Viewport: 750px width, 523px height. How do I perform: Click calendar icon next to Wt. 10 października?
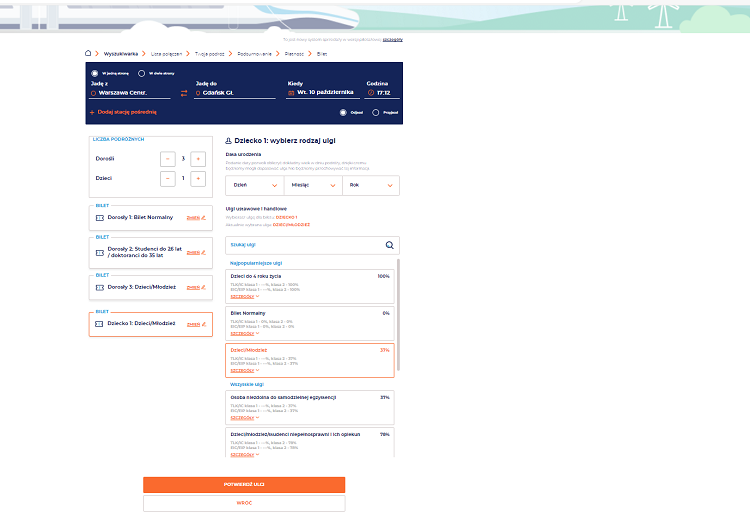point(290,93)
